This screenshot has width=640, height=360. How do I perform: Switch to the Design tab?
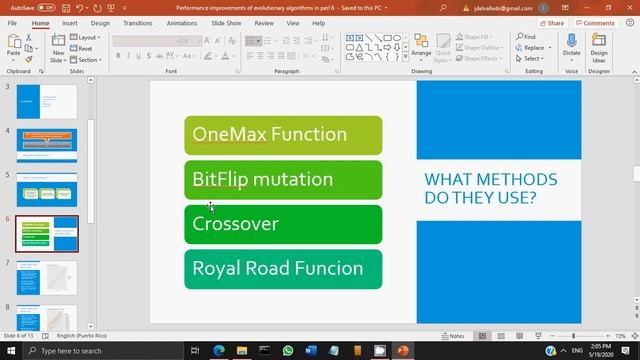[100, 23]
